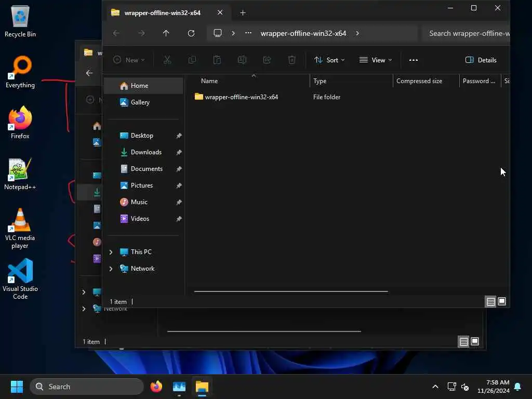Open Gallery in navigation pane

pyautogui.click(x=143, y=102)
